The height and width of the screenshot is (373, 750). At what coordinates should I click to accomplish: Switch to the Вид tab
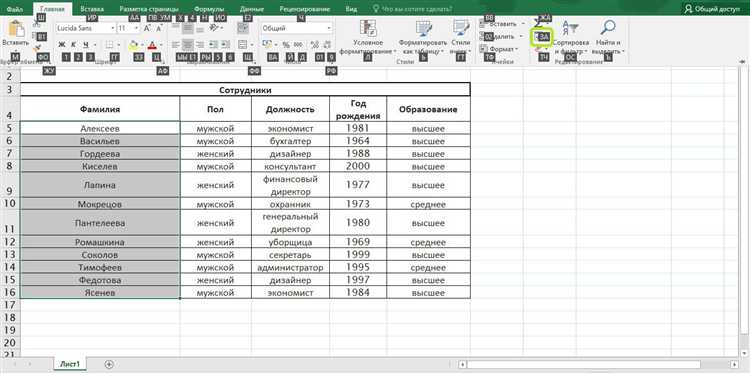pos(351,9)
